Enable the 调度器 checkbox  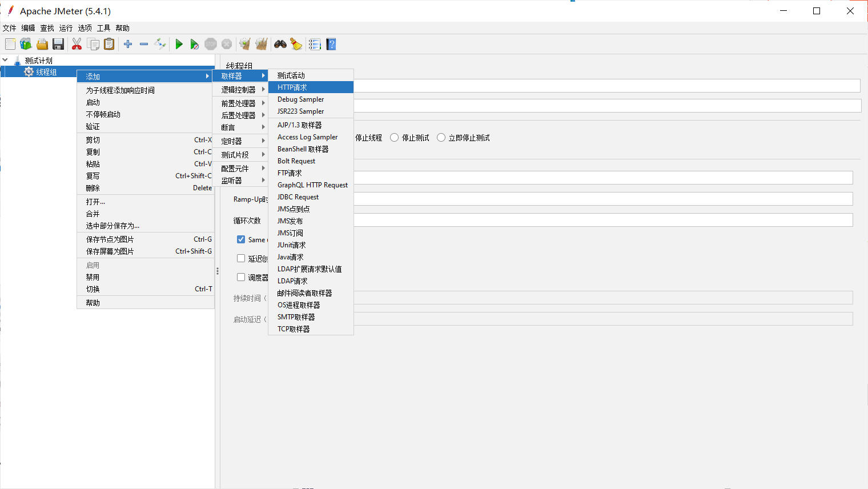(x=241, y=277)
